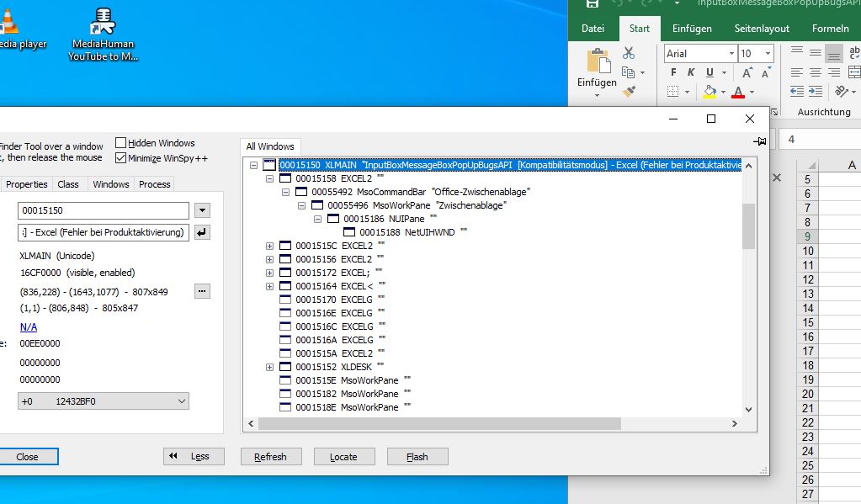Click the pin icon in WinSpy++ window
The height and width of the screenshot is (504, 861).
coord(760,141)
